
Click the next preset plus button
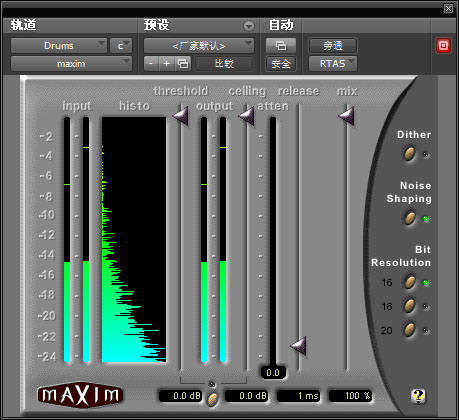coord(167,63)
